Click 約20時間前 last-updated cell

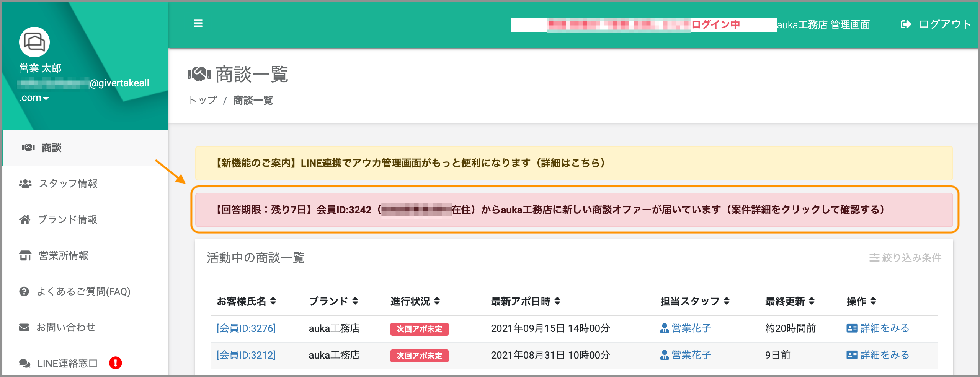pyautogui.click(x=791, y=328)
